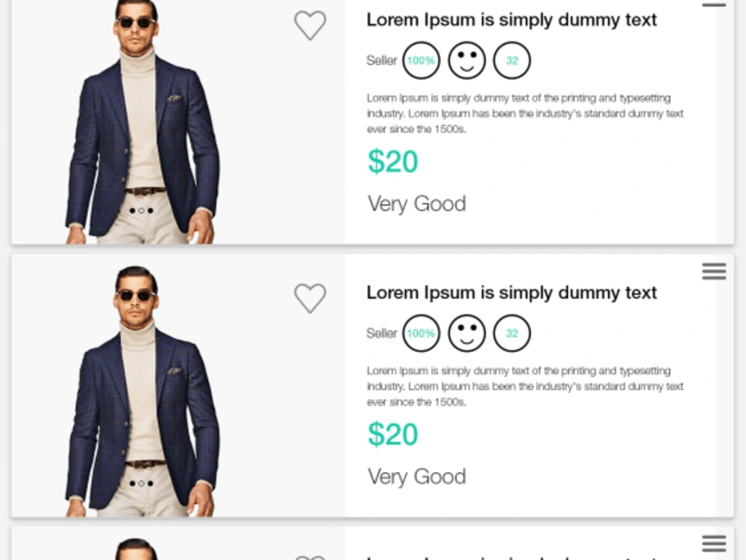Open the hamburger menu on the third card
The width and height of the screenshot is (746, 560).
[714, 544]
